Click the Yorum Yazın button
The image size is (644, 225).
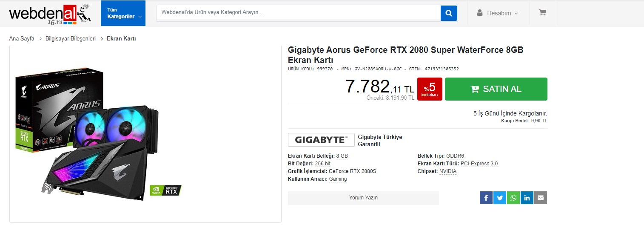click(x=363, y=198)
